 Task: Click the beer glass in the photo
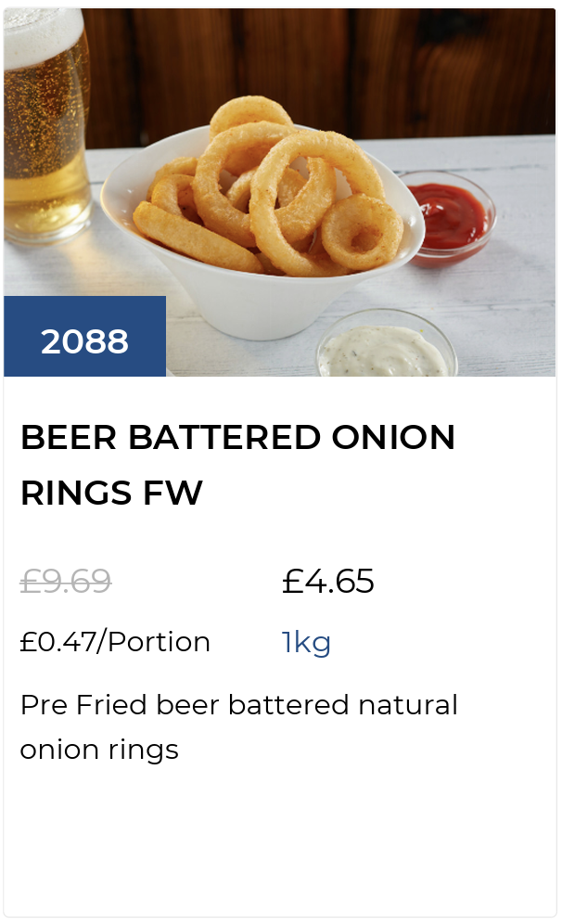click(x=45, y=121)
